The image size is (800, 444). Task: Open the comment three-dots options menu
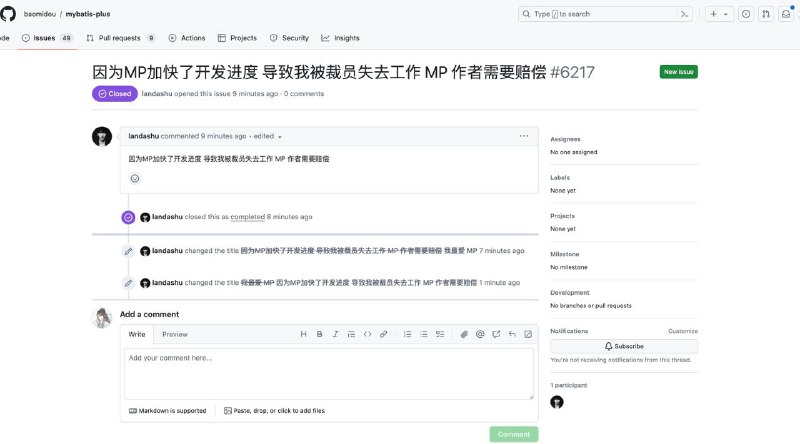coord(524,136)
